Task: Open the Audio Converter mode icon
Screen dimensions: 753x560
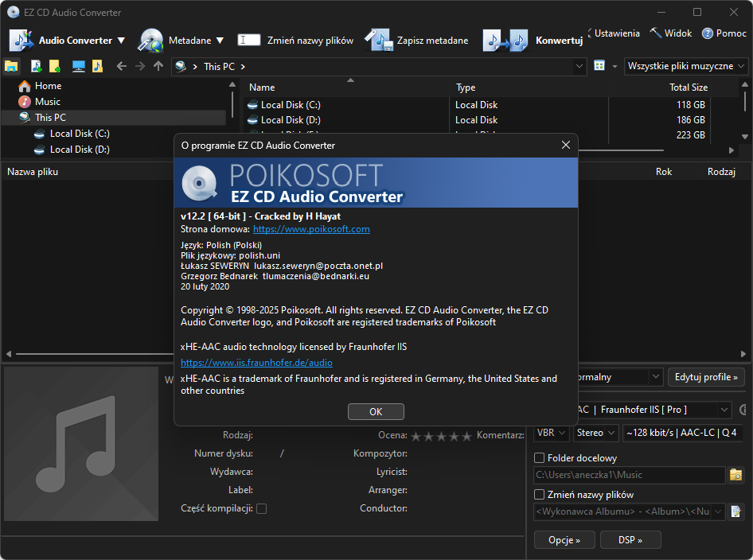Action: tap(21, 41)
